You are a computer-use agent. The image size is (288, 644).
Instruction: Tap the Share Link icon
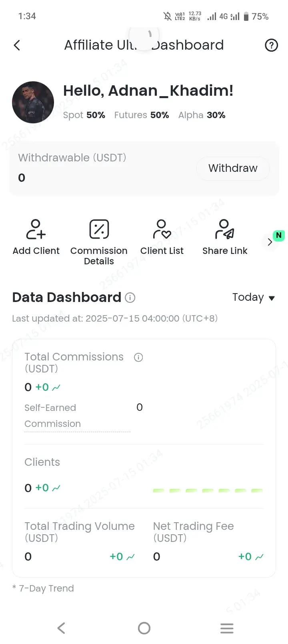click(225, 229)
